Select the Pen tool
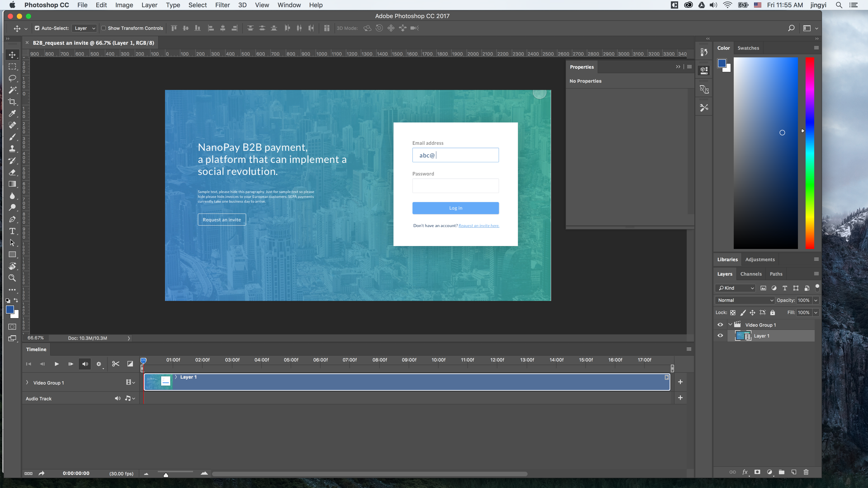This screenshot has height=488, width=868. (12, 219)
